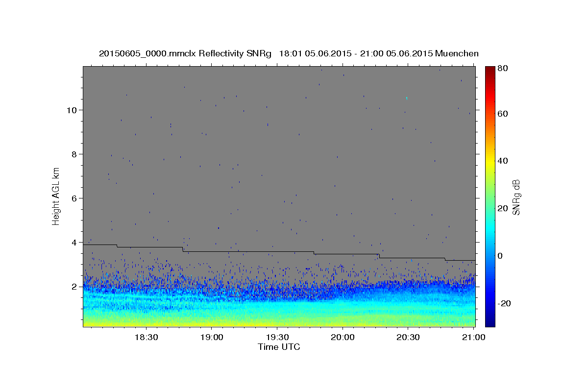Image resolution: width=588 pixels, height=392 pixels.
Task: Click the plot title starting with 20150605_0000.mmclx
Action: pyautogui.click(x=289, y=53)
